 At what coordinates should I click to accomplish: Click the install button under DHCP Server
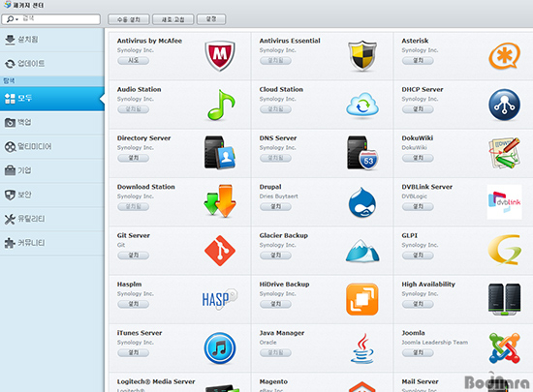418,109
